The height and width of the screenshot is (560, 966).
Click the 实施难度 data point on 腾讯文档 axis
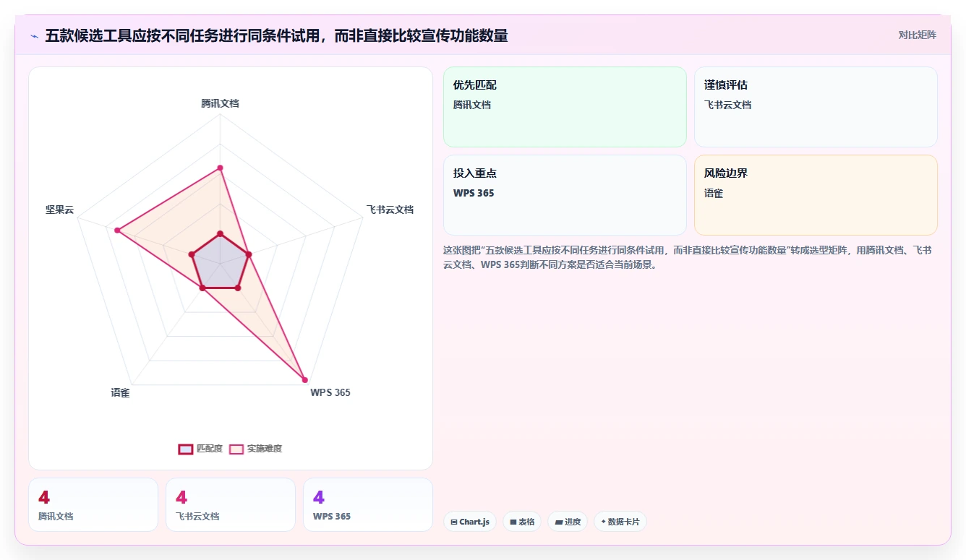220,168
